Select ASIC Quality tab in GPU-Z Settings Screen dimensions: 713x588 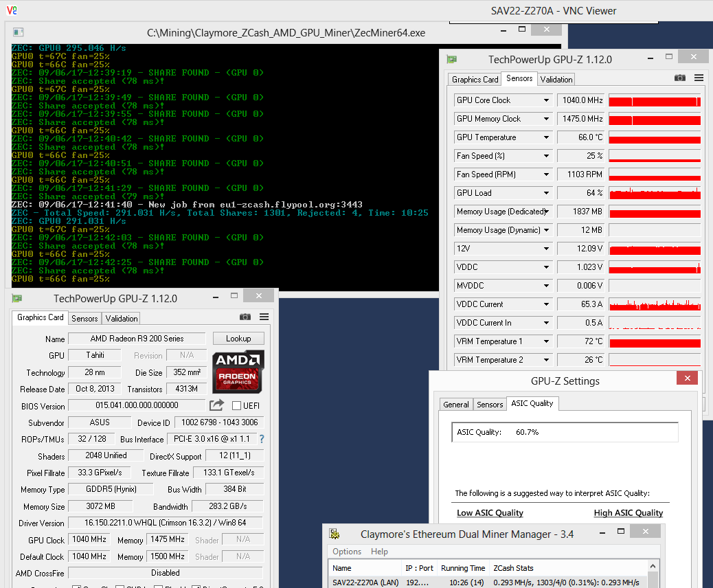coord(532,403)
